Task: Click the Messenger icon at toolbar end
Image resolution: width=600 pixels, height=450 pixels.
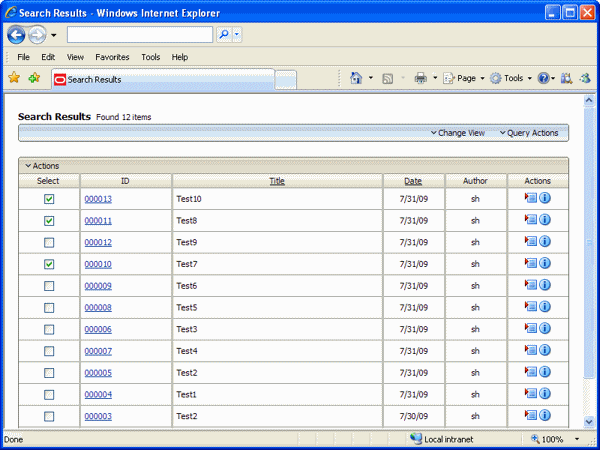Action: pyautogui.click(x=585, y=78)
